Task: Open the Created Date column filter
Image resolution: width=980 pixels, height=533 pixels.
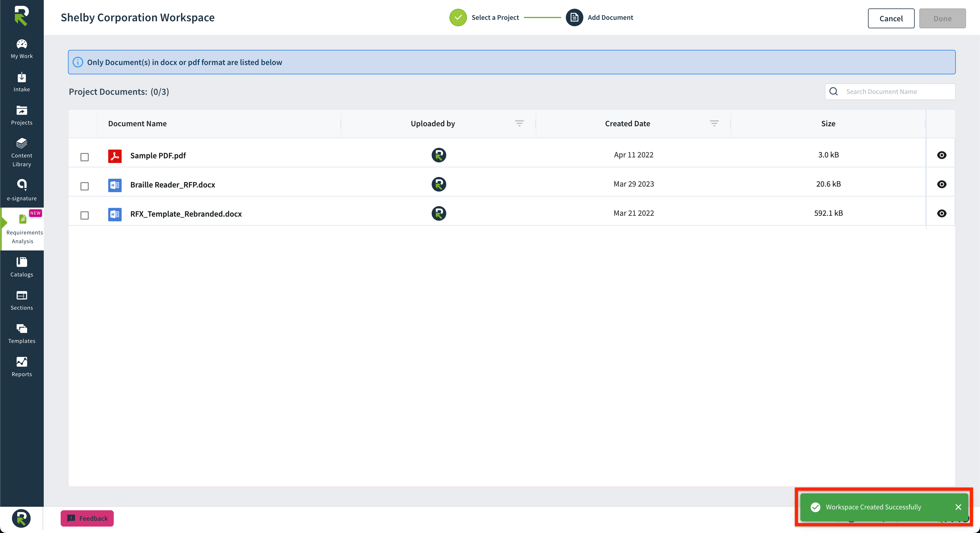Action: coord(714,123)
